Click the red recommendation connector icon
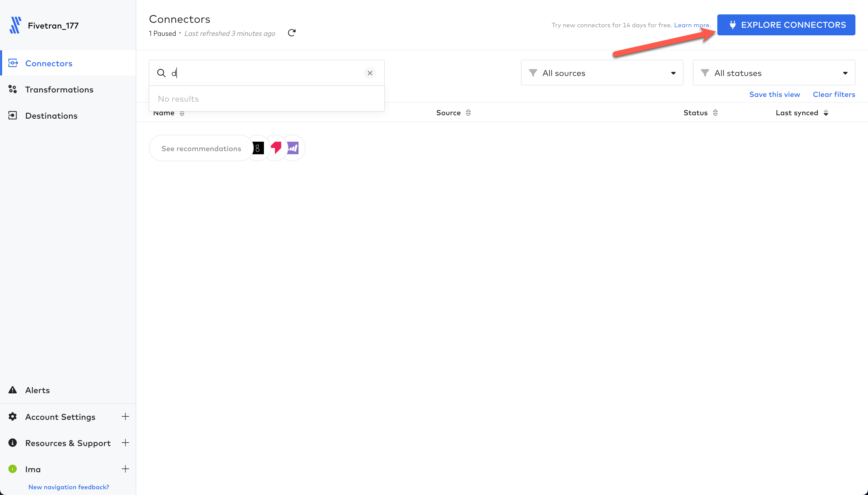The height and width of the screenshot is (495, 868). pos(276,148)
